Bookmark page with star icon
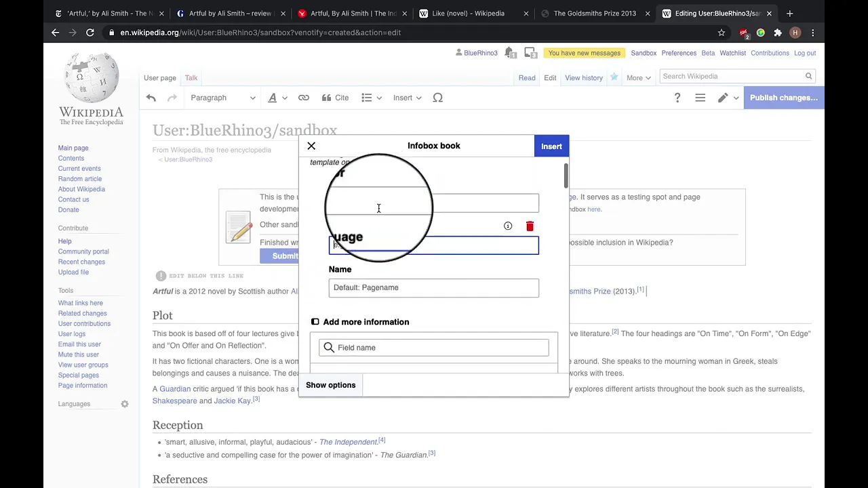The height and width of the screenshot is (488, 868). (x=722, y=33)
